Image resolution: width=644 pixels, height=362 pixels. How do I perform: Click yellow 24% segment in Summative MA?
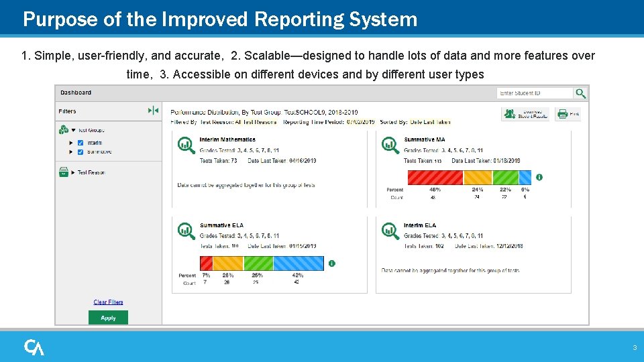click(478, 177)
